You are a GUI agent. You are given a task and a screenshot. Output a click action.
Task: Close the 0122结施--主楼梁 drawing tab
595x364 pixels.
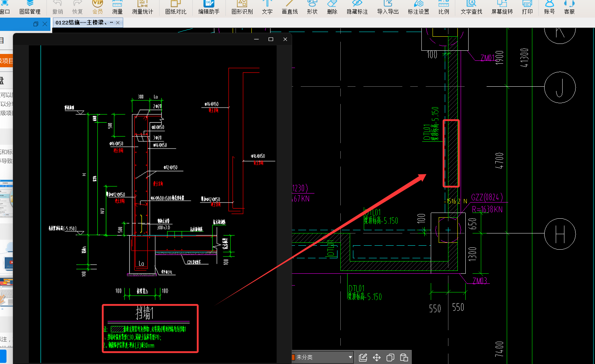click(118, 23)
